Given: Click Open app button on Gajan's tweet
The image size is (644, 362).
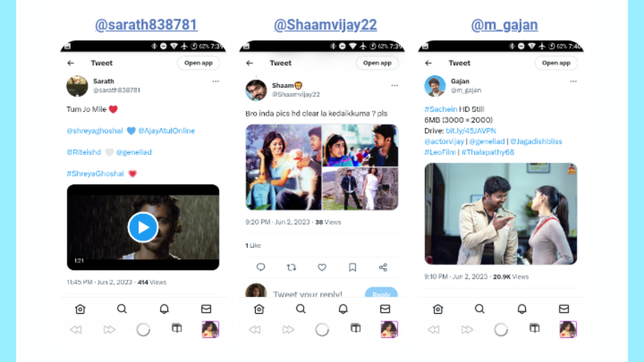Looking at the screenshot, I should pyautogui.click(x=556, y=63).
